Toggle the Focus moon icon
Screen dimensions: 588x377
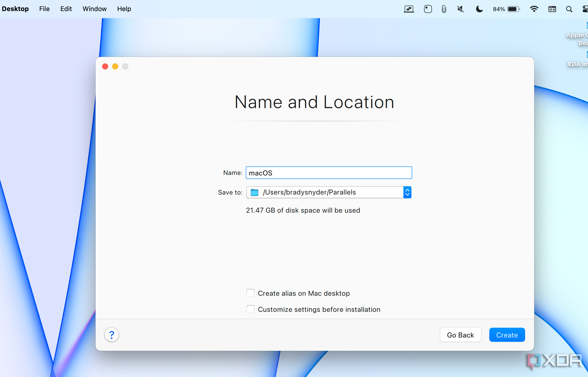point(479,9)
